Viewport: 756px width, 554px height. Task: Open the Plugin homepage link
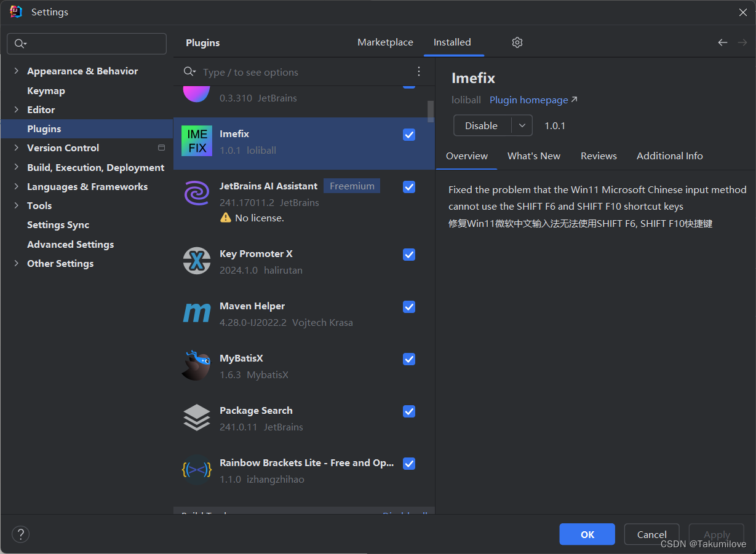533,100
